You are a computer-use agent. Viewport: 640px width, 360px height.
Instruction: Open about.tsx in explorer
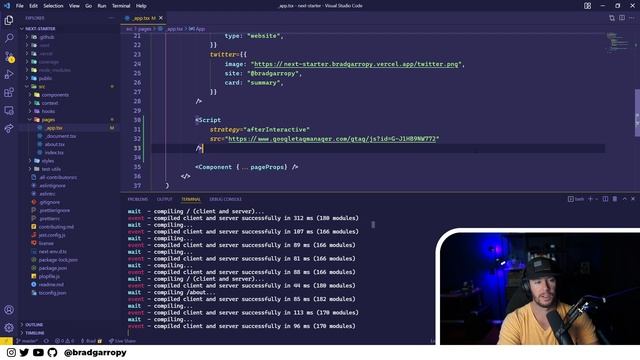55,144
